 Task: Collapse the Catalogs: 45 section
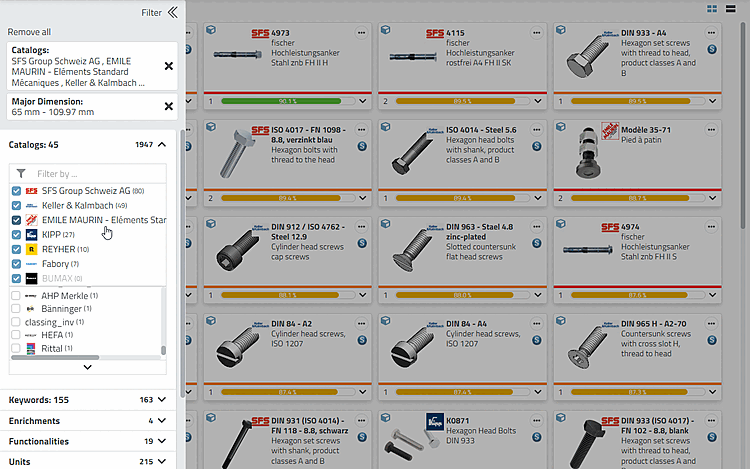click(162, 144)
